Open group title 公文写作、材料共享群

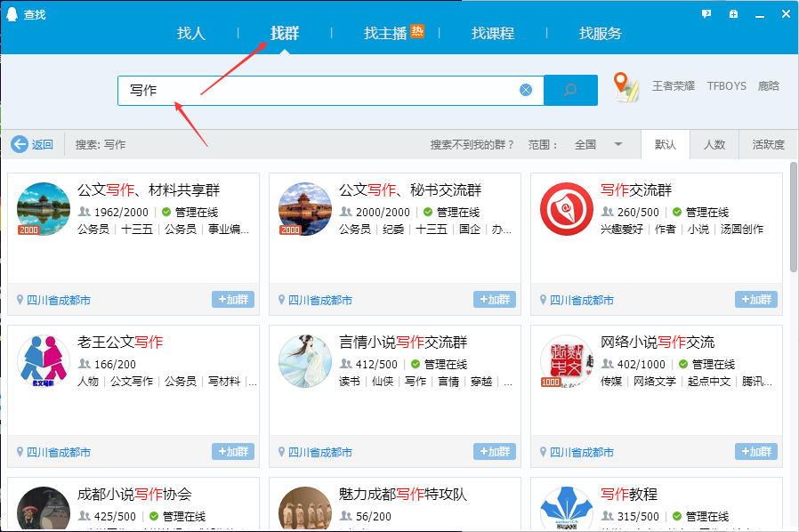click(x=149, y=190)
